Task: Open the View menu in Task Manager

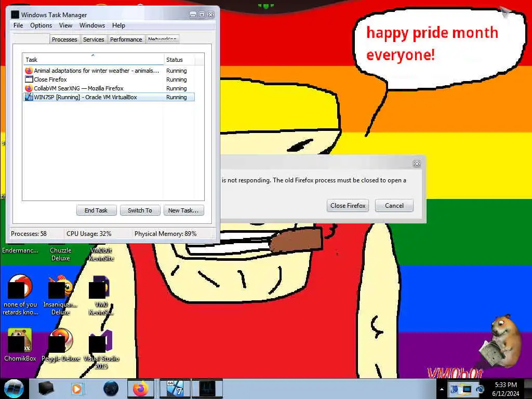Action: 65,25
